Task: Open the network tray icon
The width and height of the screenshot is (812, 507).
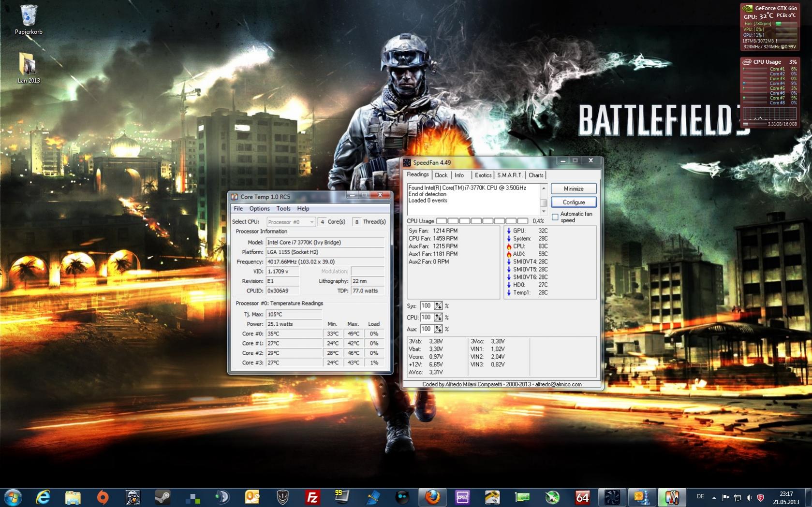Action: coord(738,497)
